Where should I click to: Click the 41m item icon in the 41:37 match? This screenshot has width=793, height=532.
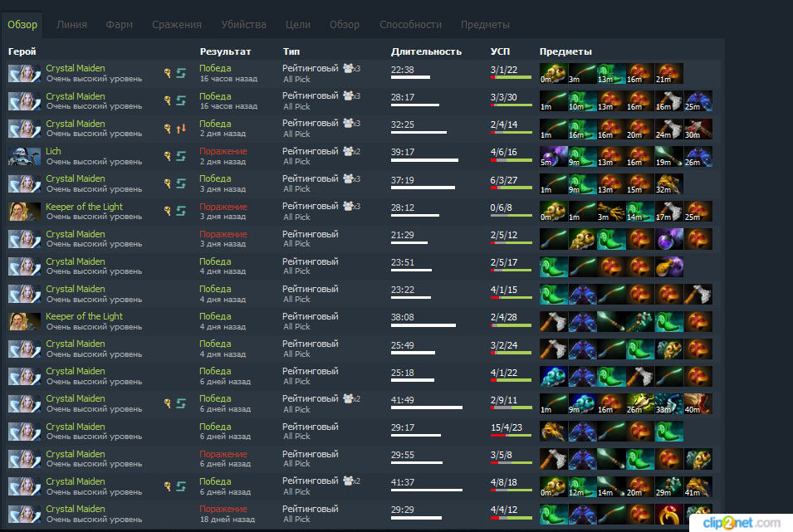698,486
